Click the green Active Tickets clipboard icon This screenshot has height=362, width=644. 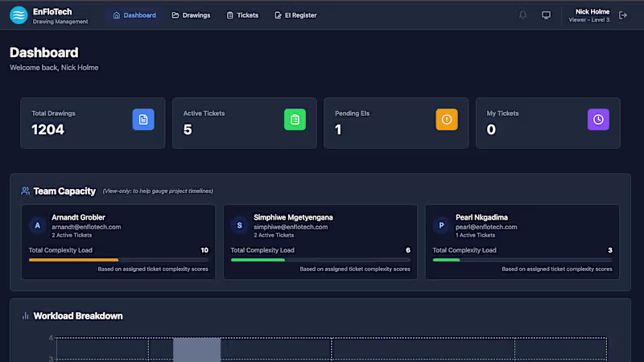(295, 119)
